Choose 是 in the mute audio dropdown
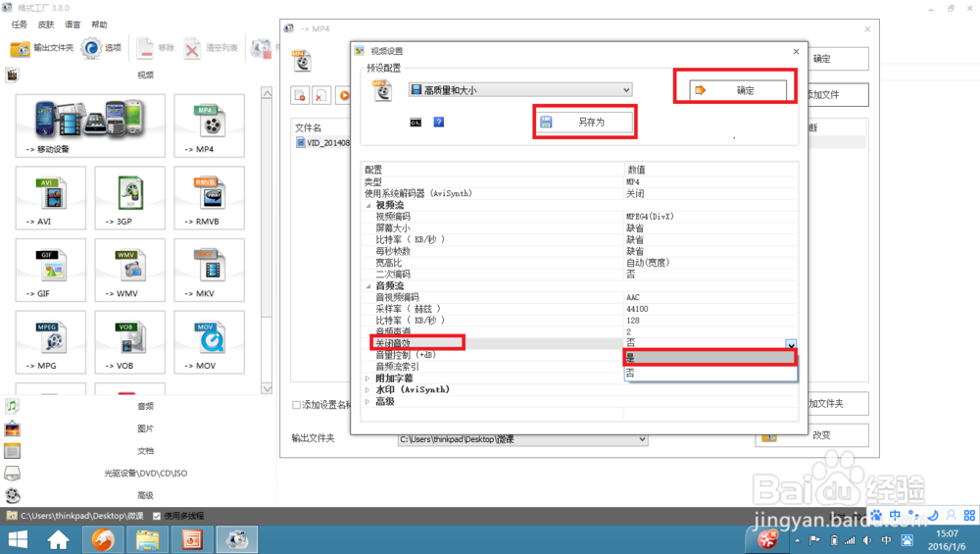 710,358
